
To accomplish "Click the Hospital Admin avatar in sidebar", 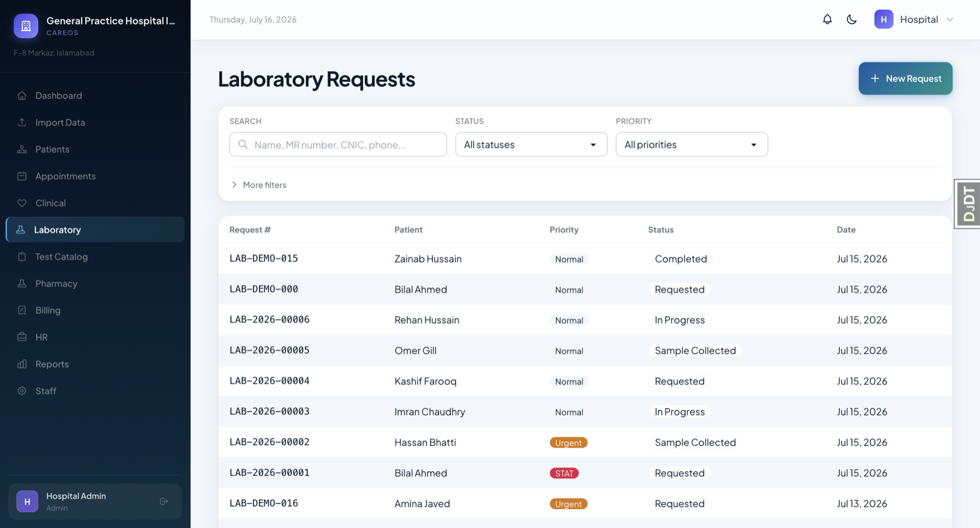I will tap(27, 502).
